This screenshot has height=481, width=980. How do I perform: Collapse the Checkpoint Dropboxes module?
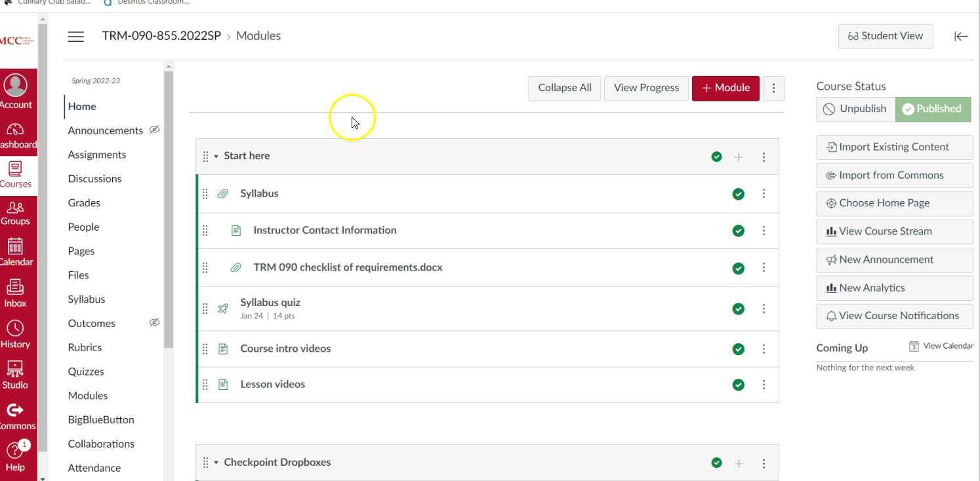click(x=216, y=463)
